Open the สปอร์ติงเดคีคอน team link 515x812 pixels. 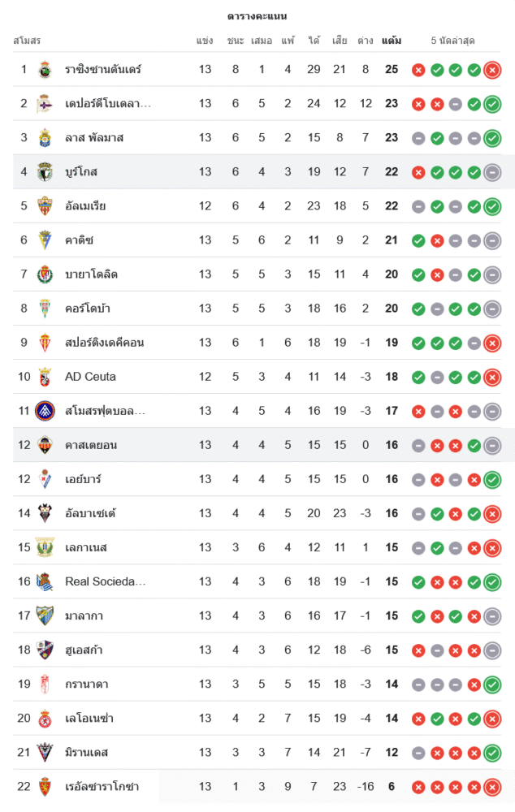pos(105,343)
